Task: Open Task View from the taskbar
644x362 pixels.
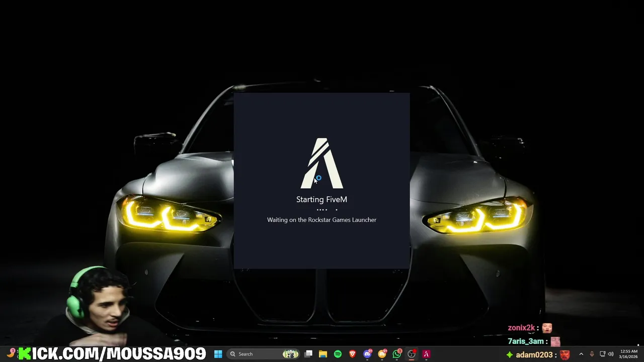Action: [x=308, y=354]
